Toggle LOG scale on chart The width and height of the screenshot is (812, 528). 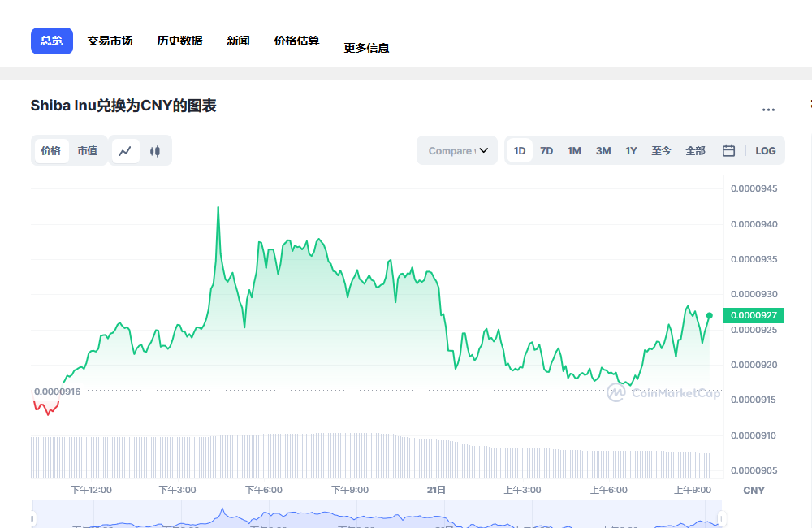coord(766,151)
